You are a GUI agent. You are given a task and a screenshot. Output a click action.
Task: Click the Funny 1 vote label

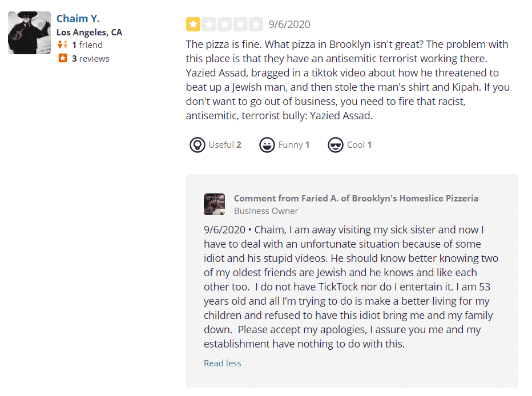tap(294, 145)
